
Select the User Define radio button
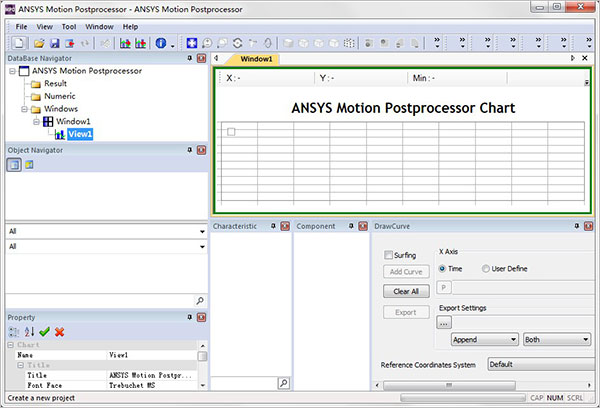486,269
